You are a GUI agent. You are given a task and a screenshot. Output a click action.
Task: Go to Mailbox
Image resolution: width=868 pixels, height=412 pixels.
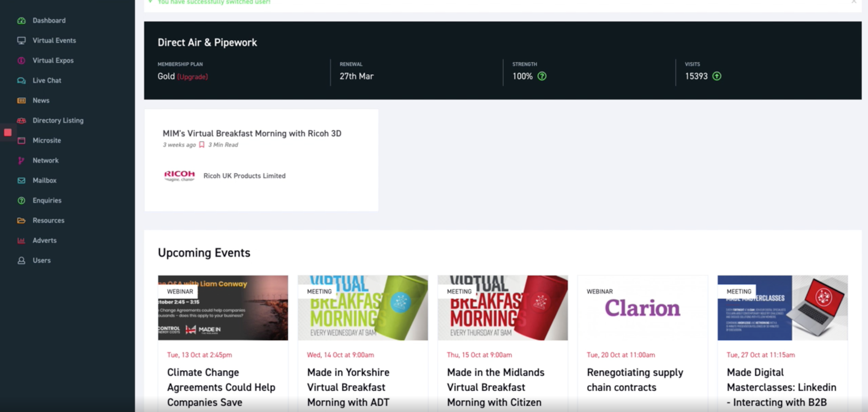tap(45, 181)
